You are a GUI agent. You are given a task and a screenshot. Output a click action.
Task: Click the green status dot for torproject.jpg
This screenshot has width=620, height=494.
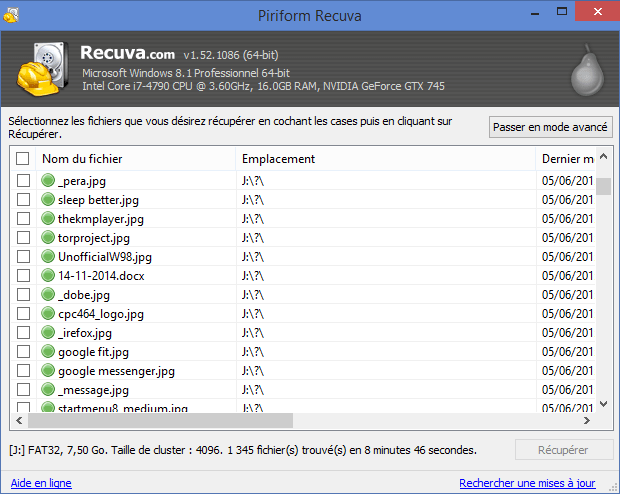(48, 237)
